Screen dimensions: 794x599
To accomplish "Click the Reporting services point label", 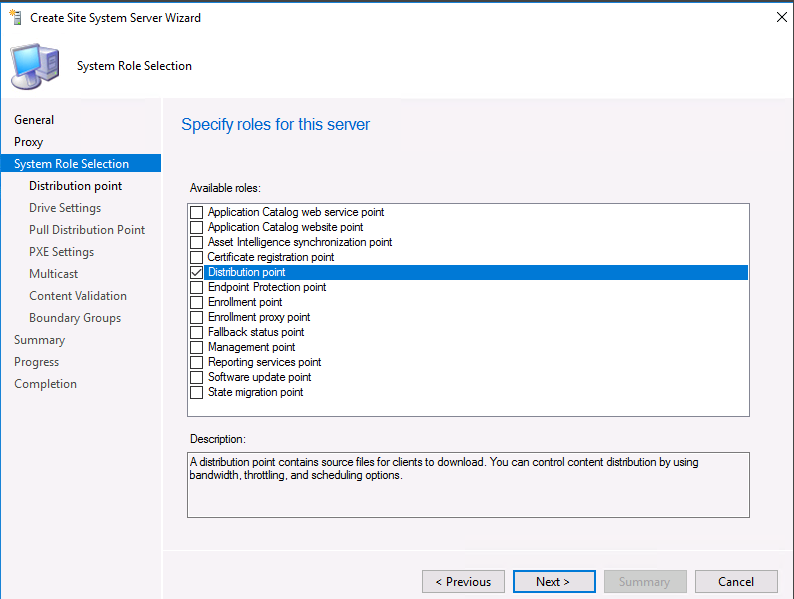I will click(x=265, y=363).
